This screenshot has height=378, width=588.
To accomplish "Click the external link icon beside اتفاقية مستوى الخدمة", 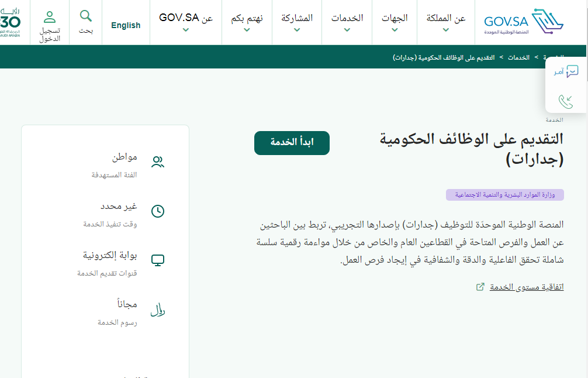I will point(480,287).
